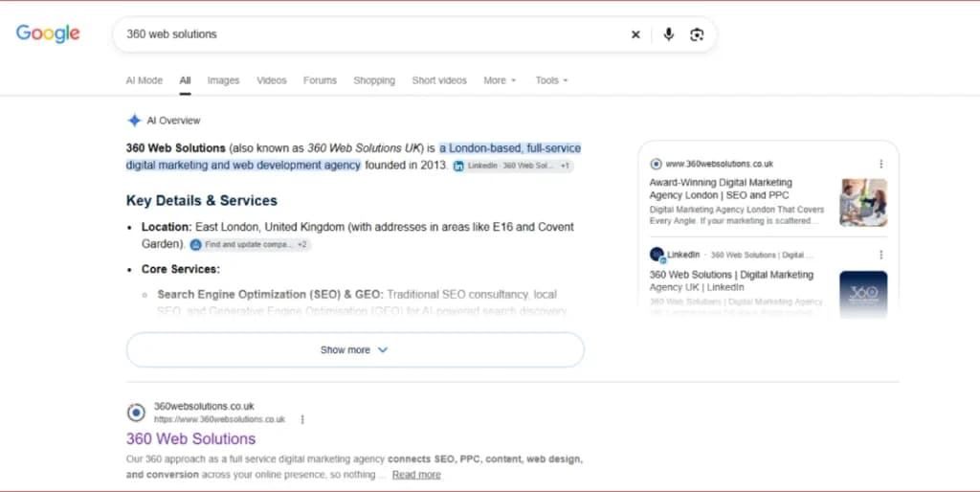Click the 'AI Overview' label
Image resolution: width=980 pixels, height=492 pixels.
174,121
